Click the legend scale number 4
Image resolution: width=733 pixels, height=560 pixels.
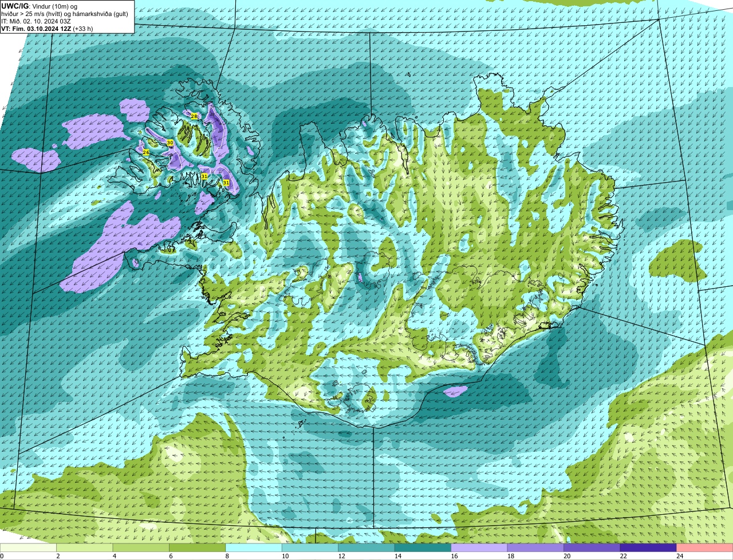114,555
